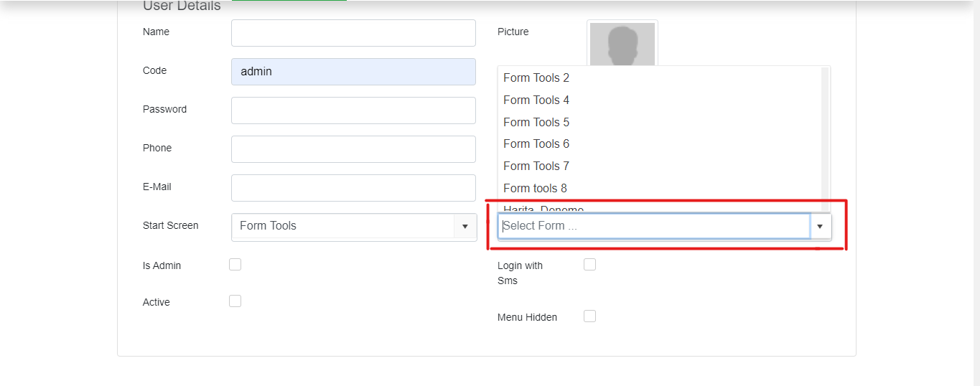Enable the Is Admin checkbox

coord(235,265)
